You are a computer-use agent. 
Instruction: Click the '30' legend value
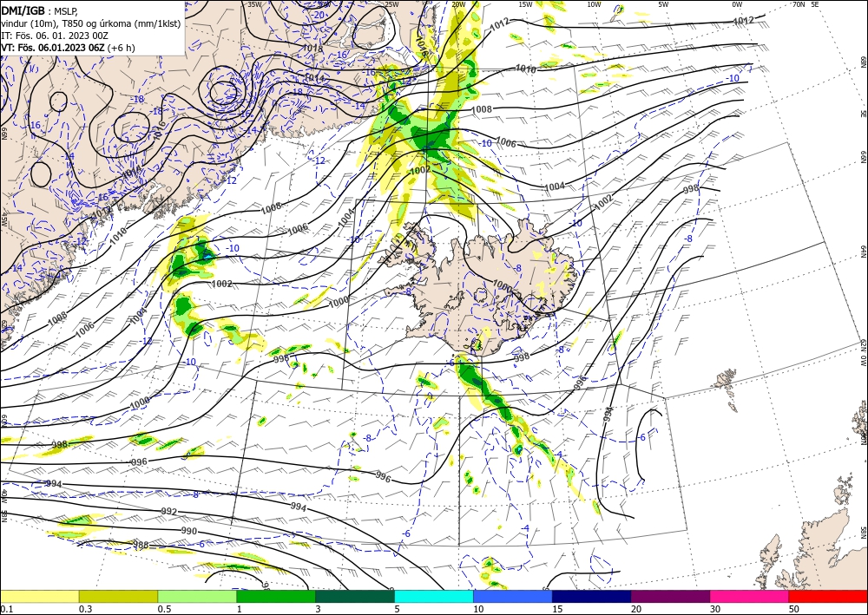pyautogui.click(x=715, y=609)
